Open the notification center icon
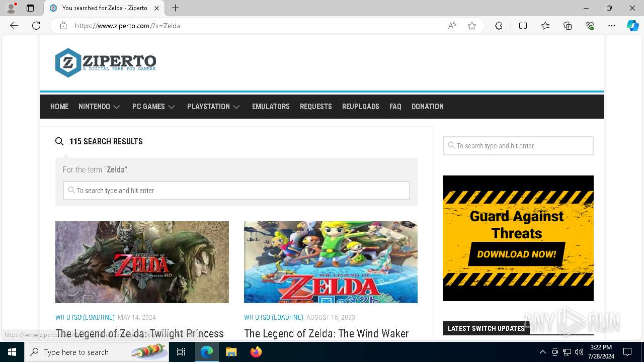The image size is (644, 362). (627, 352)
